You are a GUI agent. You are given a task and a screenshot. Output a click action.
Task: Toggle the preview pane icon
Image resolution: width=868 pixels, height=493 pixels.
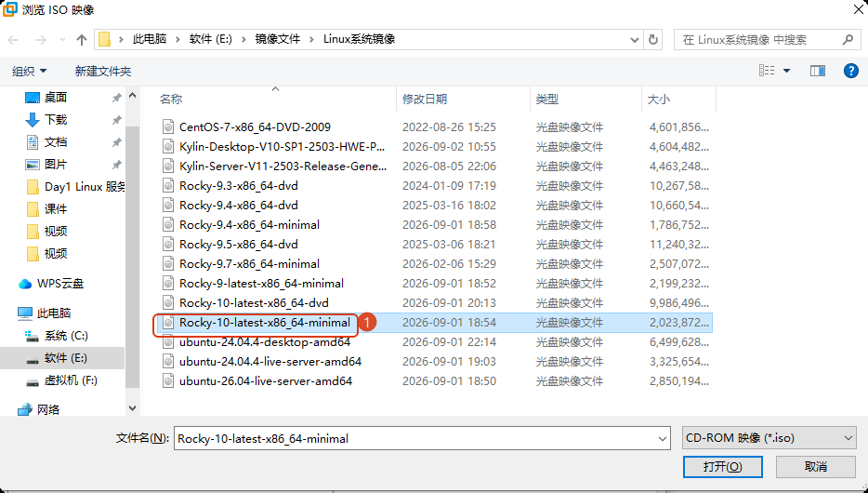point(818,71)
